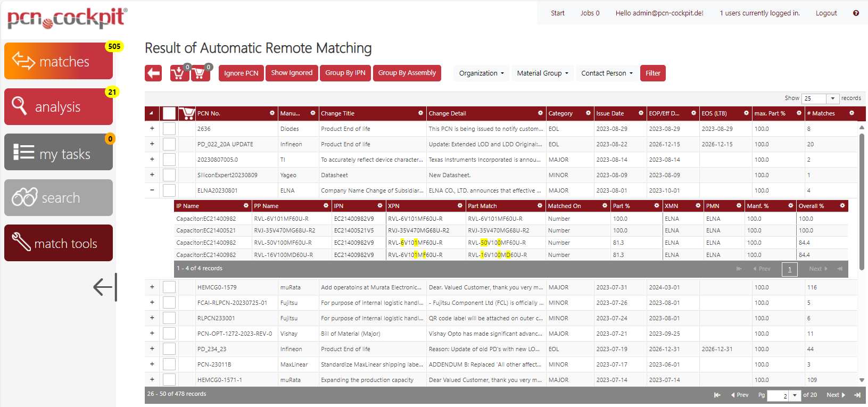Check the box for 20230807005.0 row
This screenshot has height=407, width=868.
(169, 160)
